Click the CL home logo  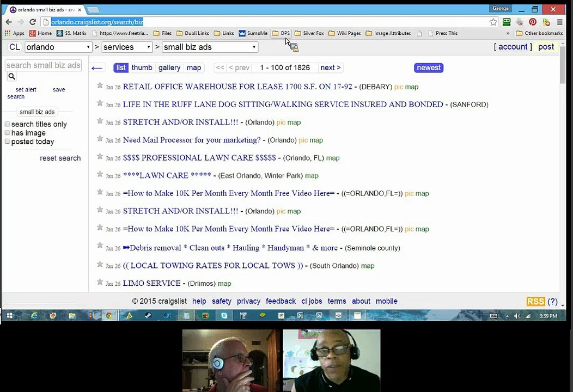(x=15, y=47)
